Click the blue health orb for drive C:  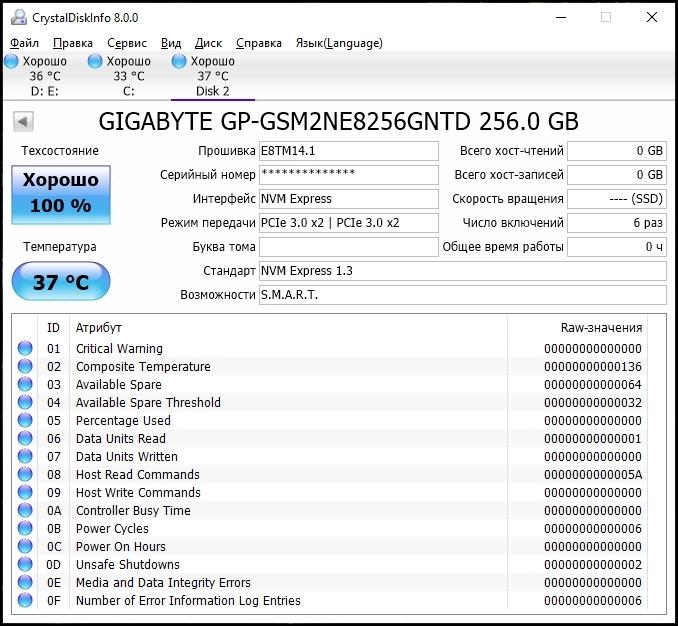95,62
